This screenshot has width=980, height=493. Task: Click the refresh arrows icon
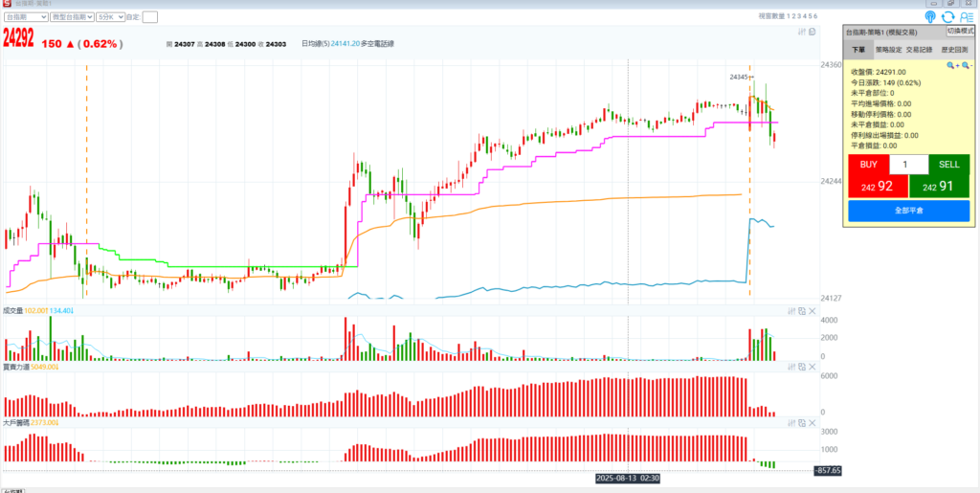point(948,16)
